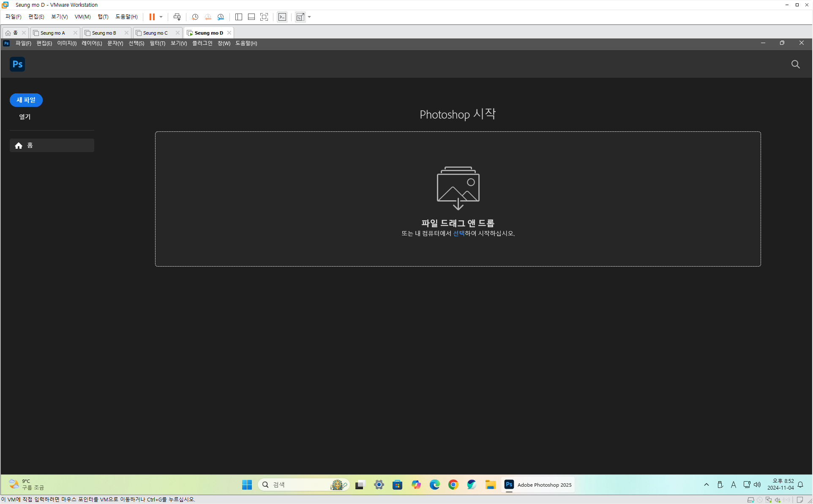The width and height of the screenshot is (813, 504).
Task: Enter VMware full screen mode icon
Action: coord(264,17)
